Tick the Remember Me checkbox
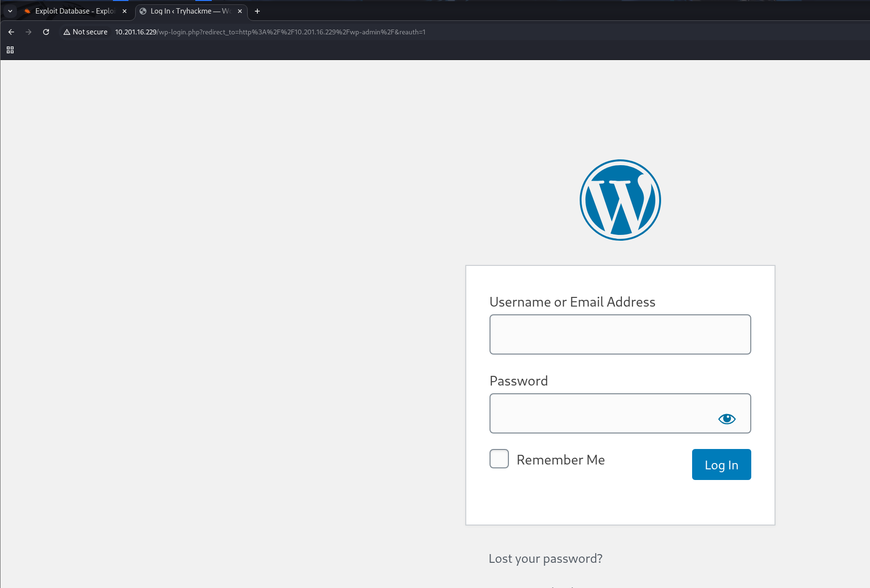The height and width of the screenshot is (588, 870). pyautogui.click(x=499, y=459)
